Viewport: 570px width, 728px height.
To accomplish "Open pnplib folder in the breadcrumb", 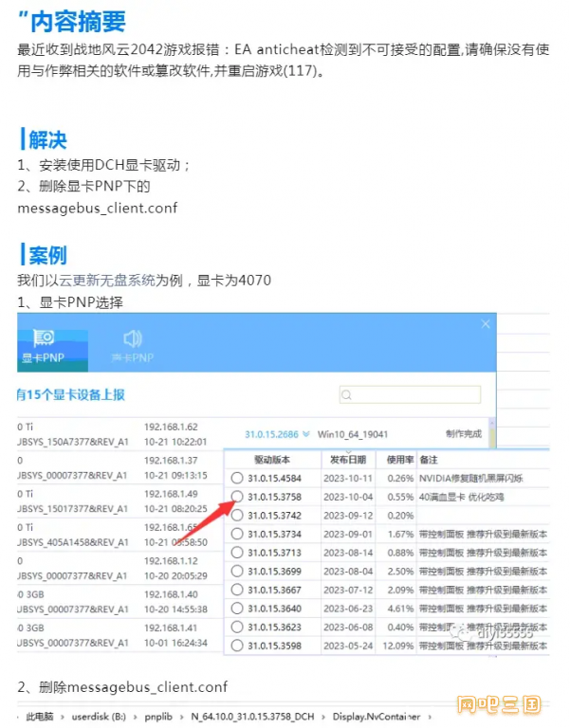I will [x=158, y=717].
